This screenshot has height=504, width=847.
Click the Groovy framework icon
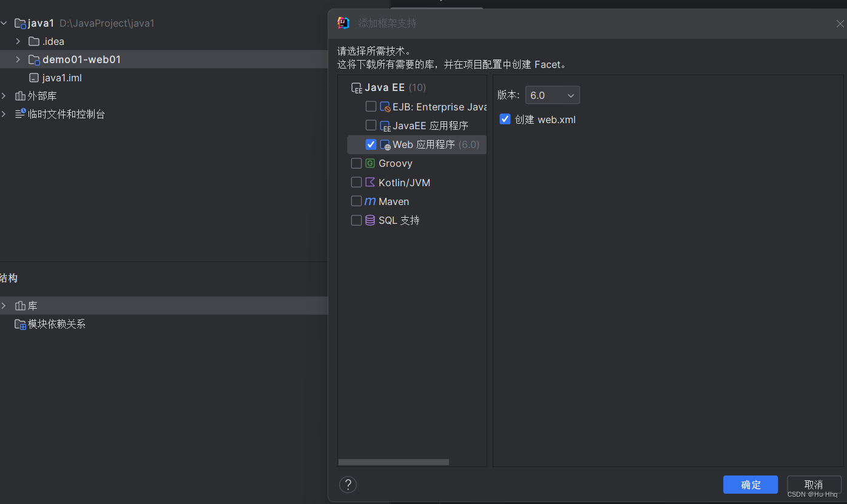coord(370,163)
